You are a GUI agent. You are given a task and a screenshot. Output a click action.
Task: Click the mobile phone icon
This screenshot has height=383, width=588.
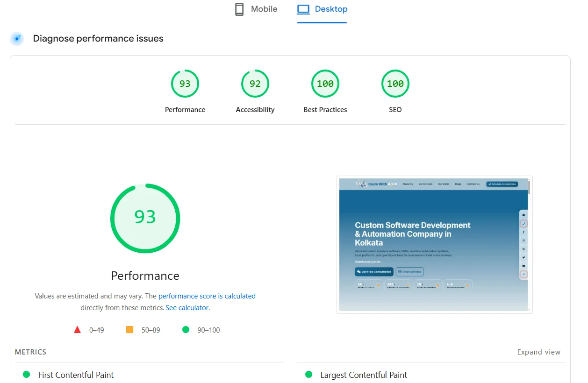click(x=239, y=9)
